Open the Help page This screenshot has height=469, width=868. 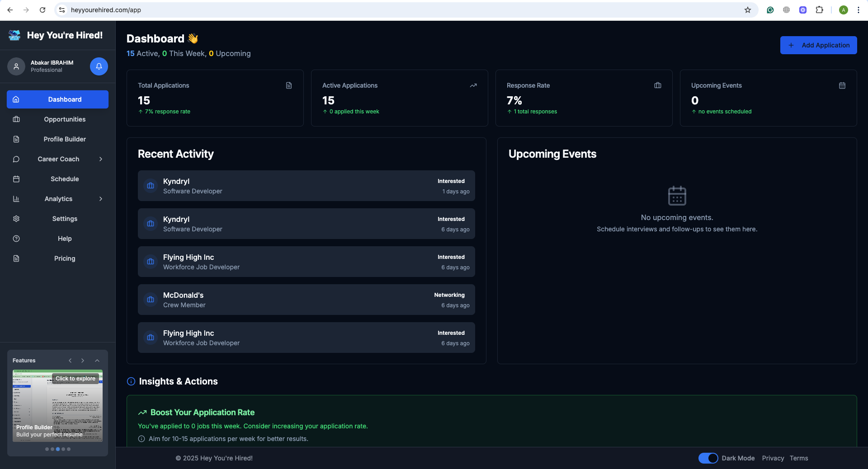coord(57,239)
